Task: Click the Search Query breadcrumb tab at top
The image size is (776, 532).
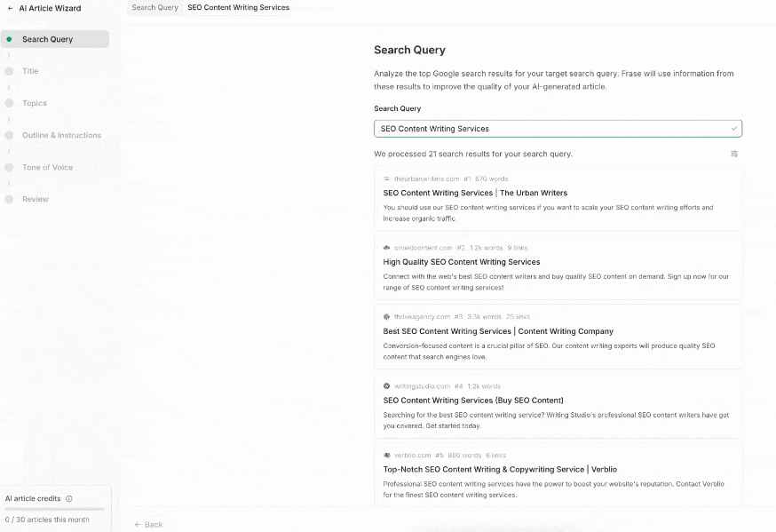Action: pyautogui.click(x=154, y=7)
